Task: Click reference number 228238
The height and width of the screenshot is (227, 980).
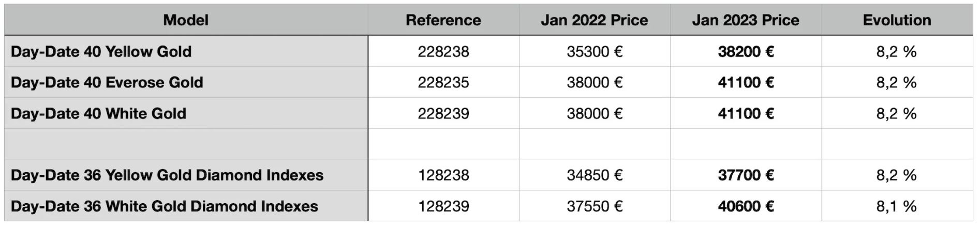Action: click(x=443, y=52)
